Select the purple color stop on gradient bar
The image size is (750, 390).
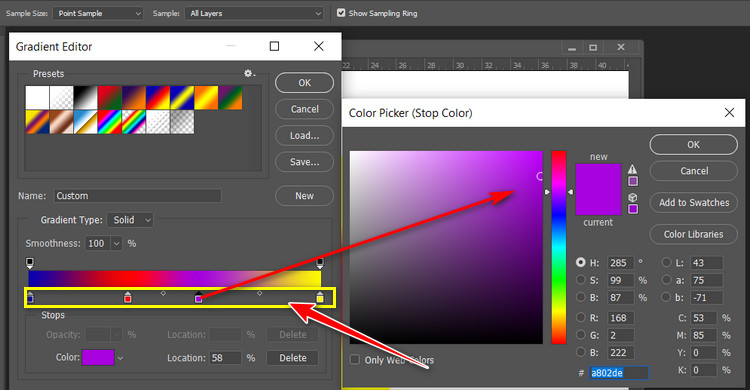199,297
